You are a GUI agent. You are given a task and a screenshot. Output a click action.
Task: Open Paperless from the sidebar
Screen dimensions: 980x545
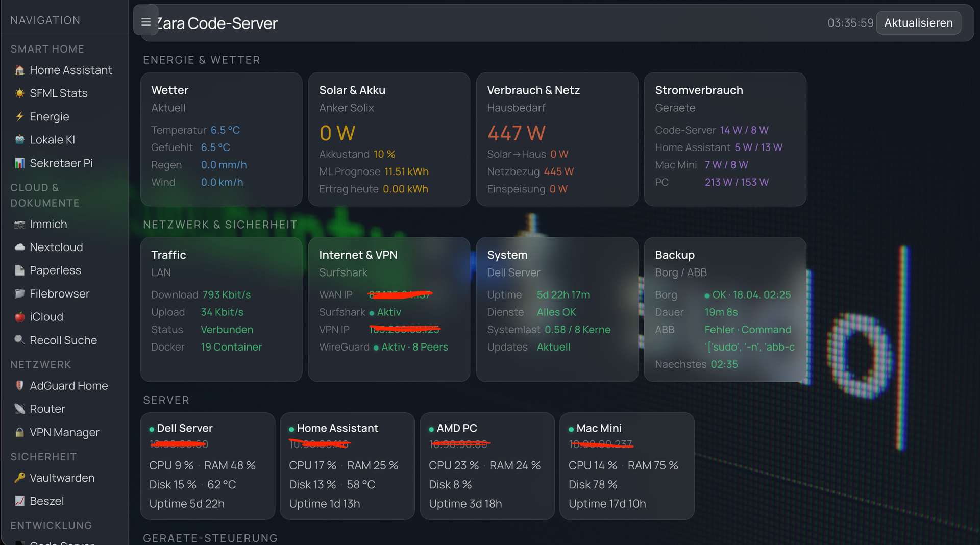(x=55, y=270)
